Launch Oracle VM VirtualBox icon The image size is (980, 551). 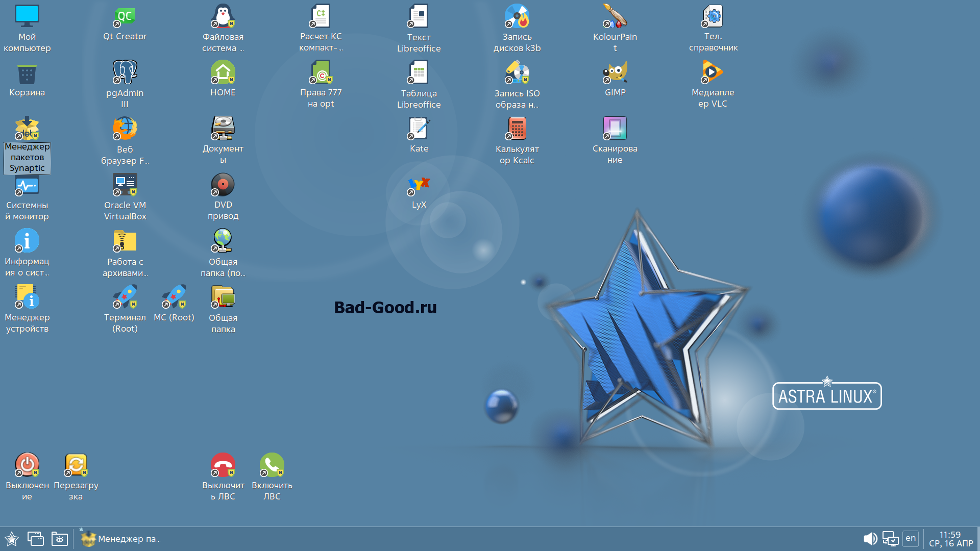coord(125,185)
